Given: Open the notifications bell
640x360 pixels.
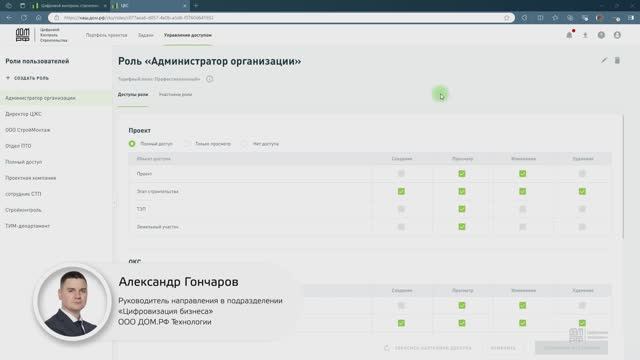Looking at the screenshot, I should click(x=569, y=36).
